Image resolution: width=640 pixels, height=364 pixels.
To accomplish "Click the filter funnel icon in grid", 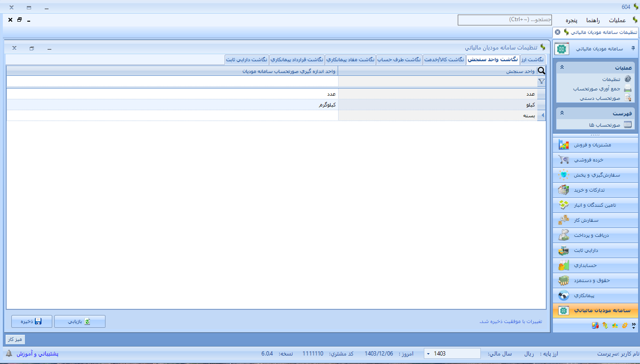I will coord(541,81).
